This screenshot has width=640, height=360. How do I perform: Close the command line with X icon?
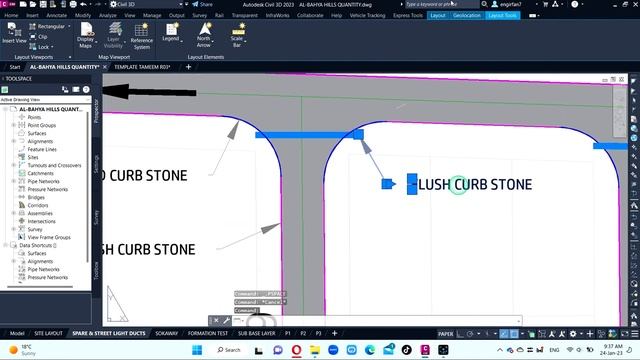click(216, 321)
